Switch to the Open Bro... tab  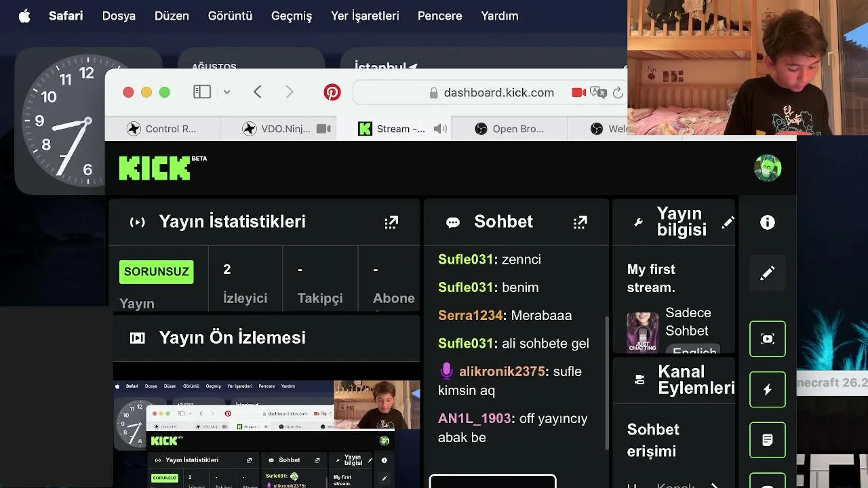[x=509, y=129]
